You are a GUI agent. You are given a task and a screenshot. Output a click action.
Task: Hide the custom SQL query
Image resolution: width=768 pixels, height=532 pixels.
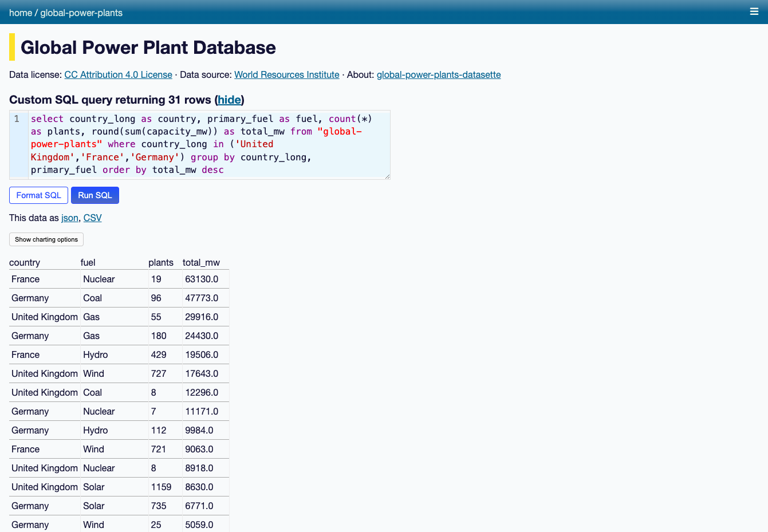pyautogui.click(x=229, y=100)
